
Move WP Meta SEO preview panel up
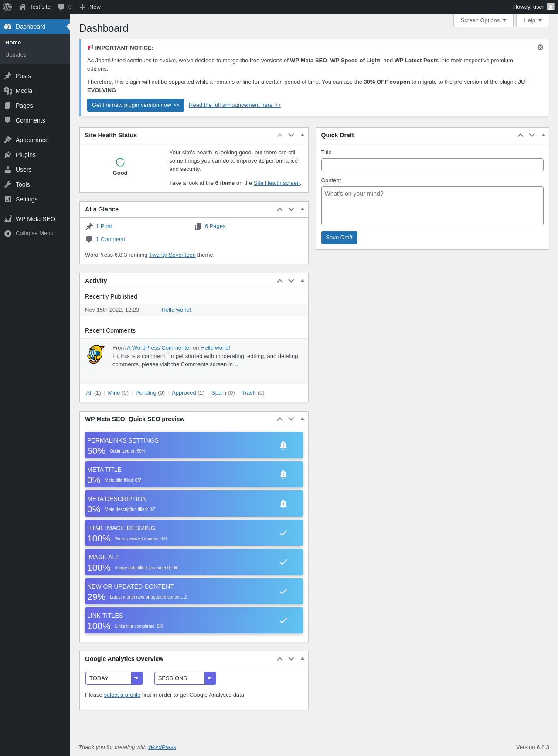(280, 419)
